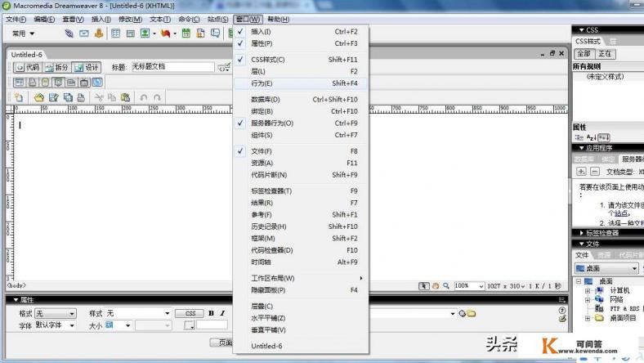Click the undo arrow icon
The image size is (644, 363).
click(x=144, y=96)
